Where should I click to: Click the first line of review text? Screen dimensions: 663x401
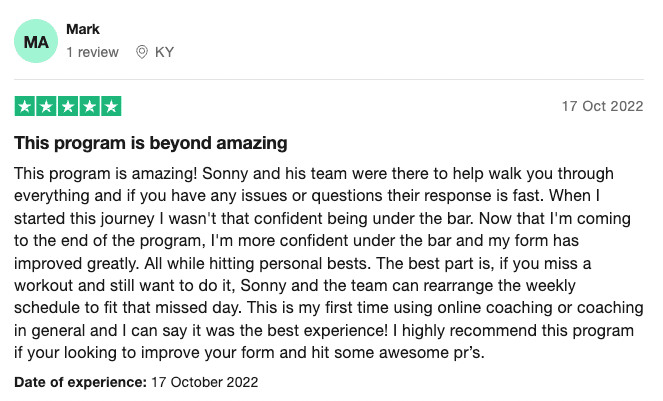point(314,173)
